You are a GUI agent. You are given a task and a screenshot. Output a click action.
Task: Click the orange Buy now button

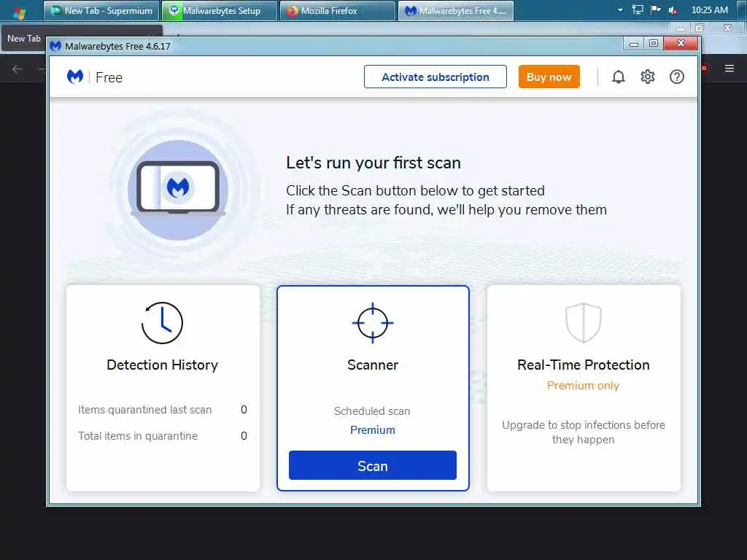549,77
